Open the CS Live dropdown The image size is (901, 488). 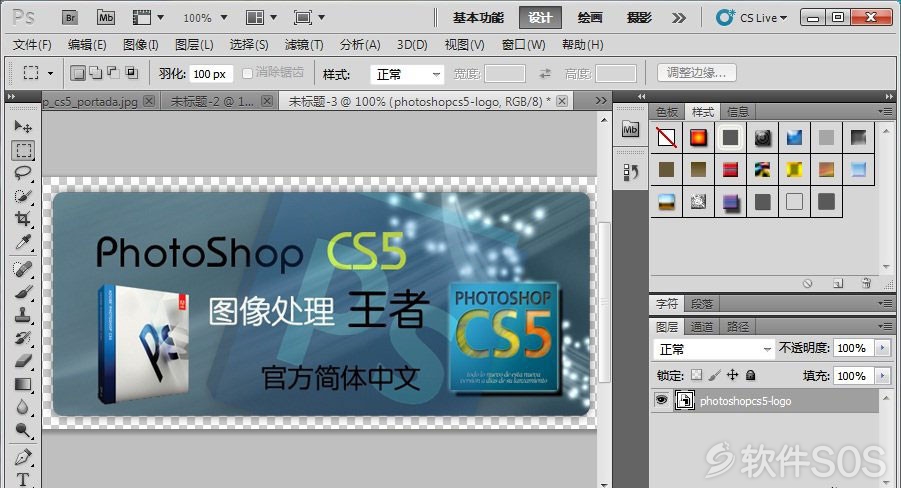[752, 18]
